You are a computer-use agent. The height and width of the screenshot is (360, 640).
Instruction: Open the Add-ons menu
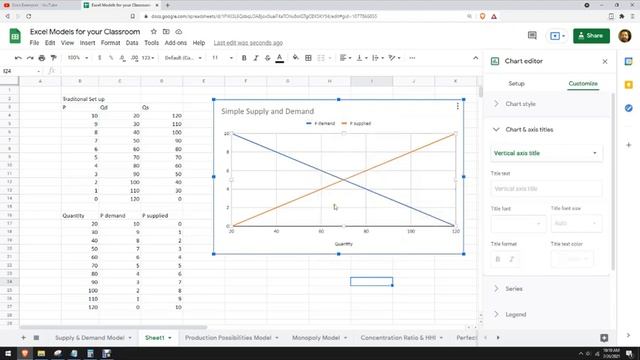[176, 43]
